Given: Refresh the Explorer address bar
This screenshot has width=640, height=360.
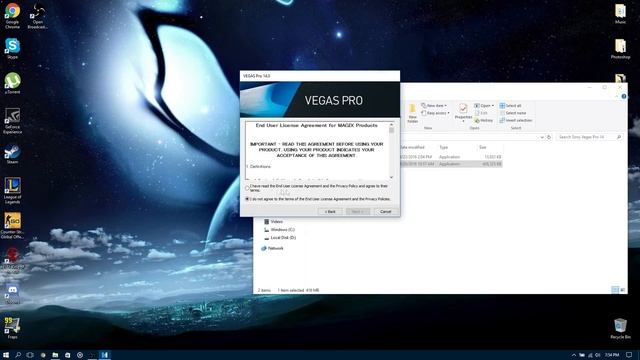Looking at the screenshot, I should coord(549,137).
